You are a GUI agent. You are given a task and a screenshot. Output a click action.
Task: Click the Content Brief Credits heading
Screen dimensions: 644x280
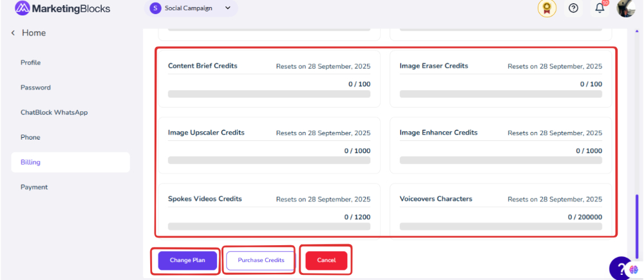click(x=202, y=66)
